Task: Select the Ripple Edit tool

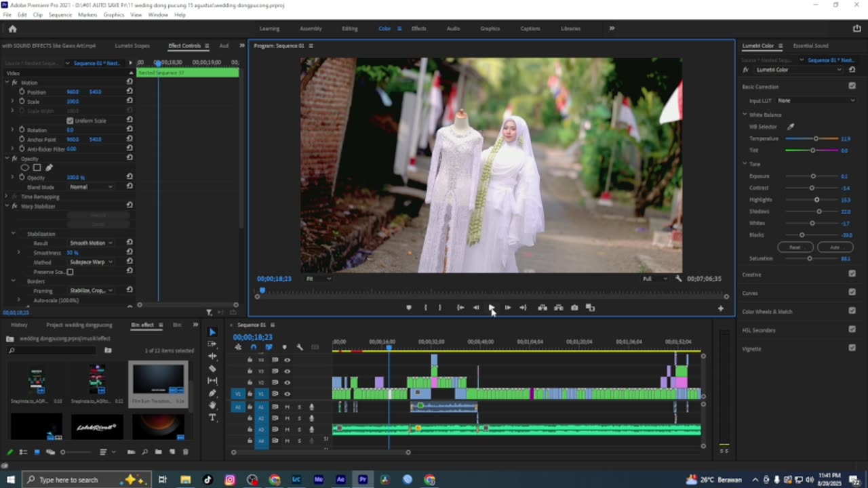Action: (212, 357)
